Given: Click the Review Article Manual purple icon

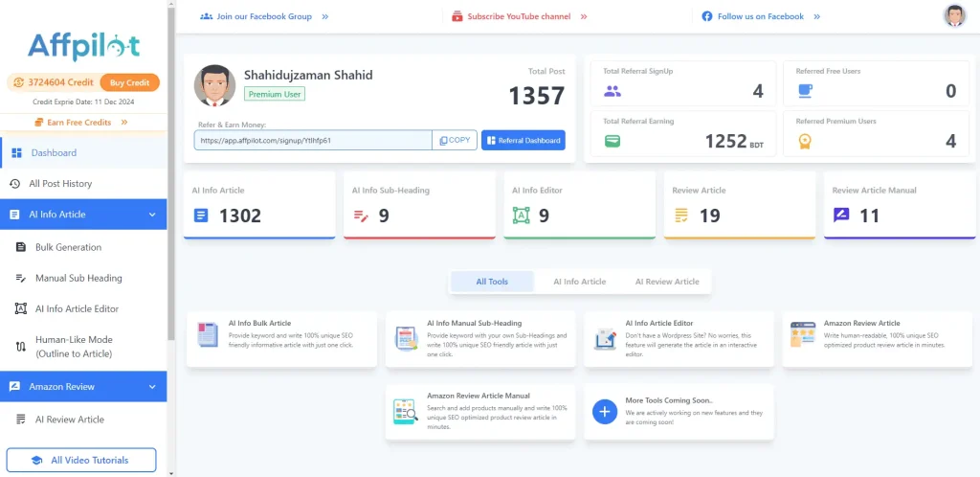Looking at the screenshot, I should point(841,216).
